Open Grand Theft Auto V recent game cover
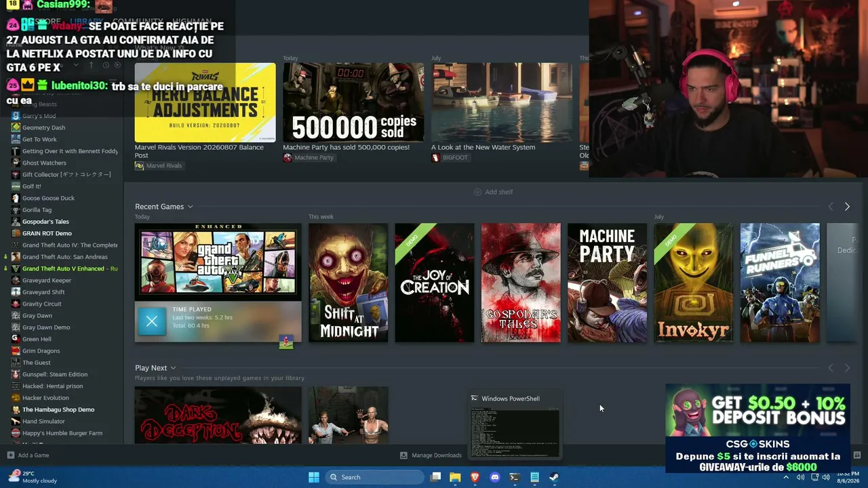The image size is (868, 488). [x=218, y=262]
